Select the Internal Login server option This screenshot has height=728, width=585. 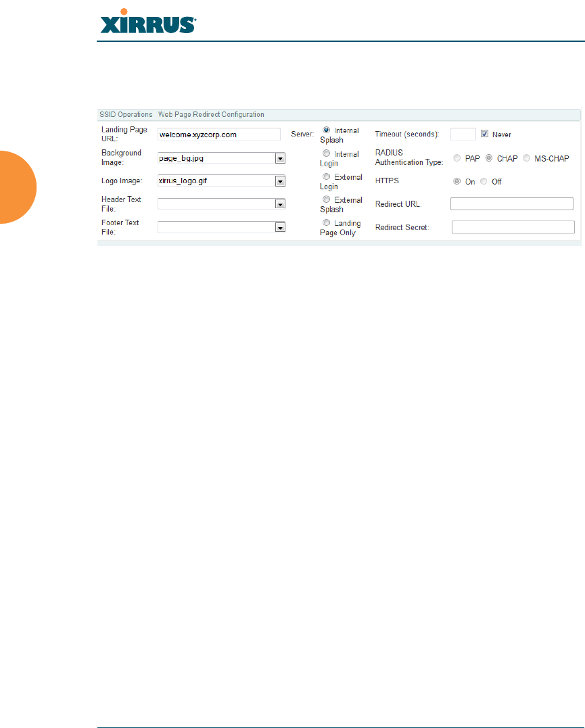327,153
